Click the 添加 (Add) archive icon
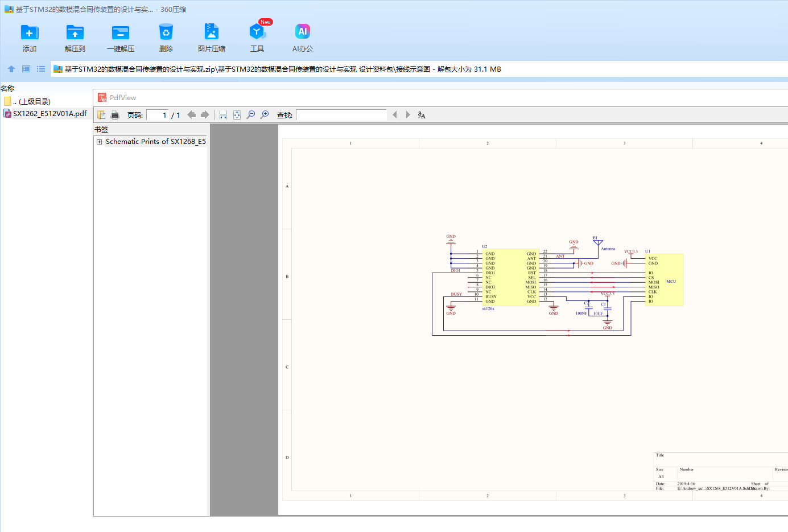The height and width of the screenshot is (532, 788). tap(29, 32)
